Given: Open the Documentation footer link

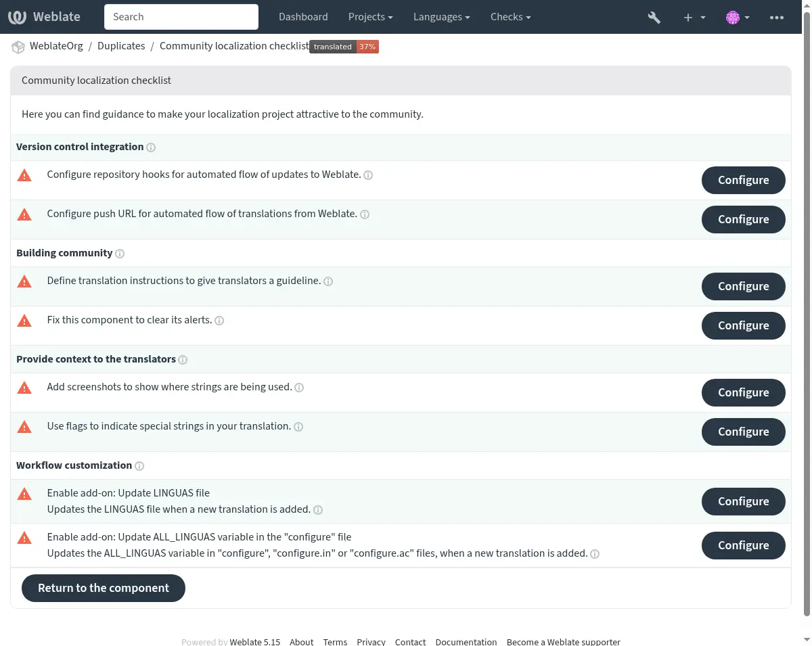Looking at the screenshot, I should point(466,641).
